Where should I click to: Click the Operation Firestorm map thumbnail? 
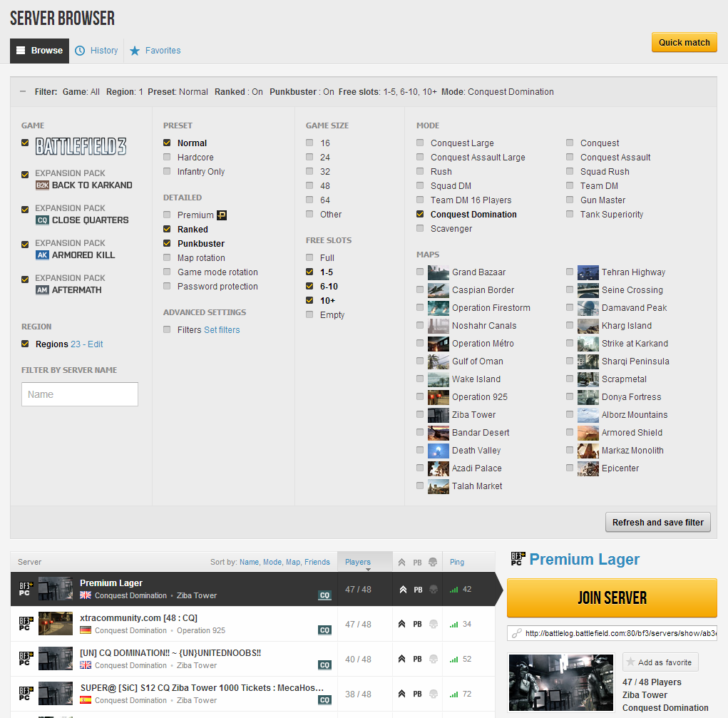pos(439,308)
